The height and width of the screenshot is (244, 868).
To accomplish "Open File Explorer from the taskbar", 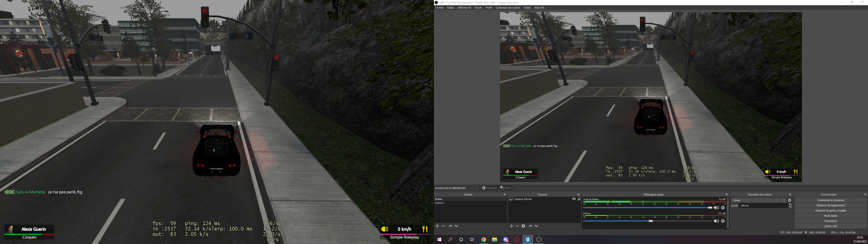I will tap(494, 240).
